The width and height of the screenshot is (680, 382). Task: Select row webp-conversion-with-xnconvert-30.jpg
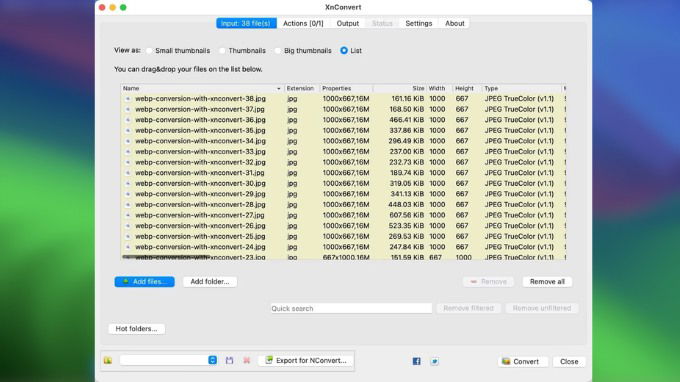[343, 183]
